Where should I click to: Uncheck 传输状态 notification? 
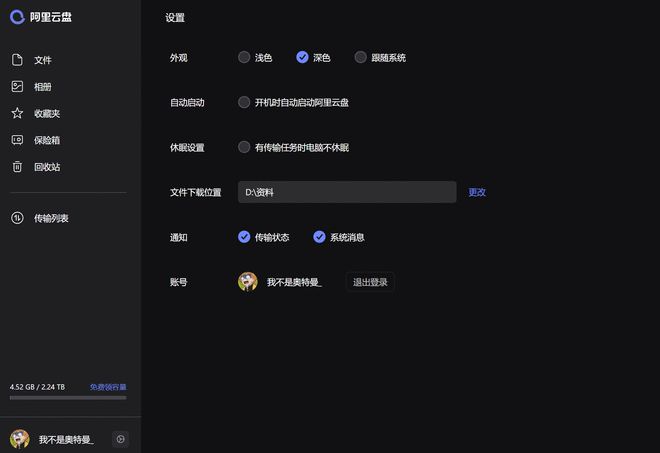[244, 237]
